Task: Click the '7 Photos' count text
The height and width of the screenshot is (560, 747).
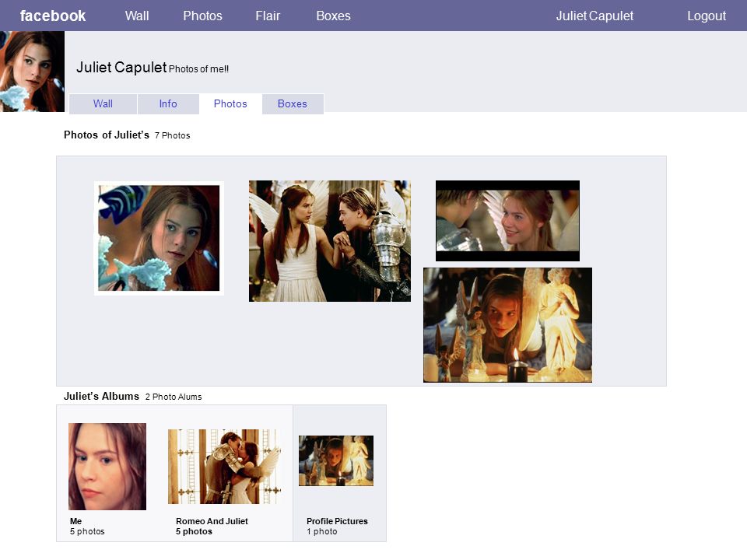Action: (173, 135)
